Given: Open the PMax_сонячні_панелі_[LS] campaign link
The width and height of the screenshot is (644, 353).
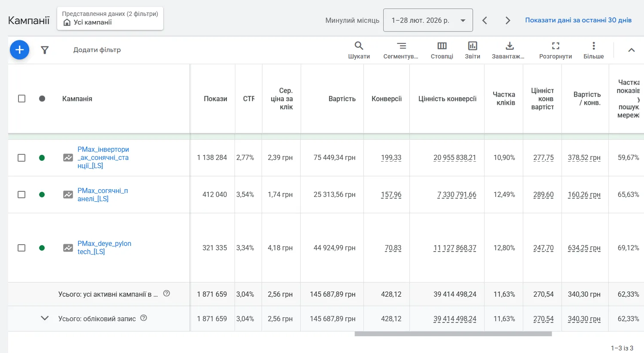Looking at the screenshot, I should (103, 195).
